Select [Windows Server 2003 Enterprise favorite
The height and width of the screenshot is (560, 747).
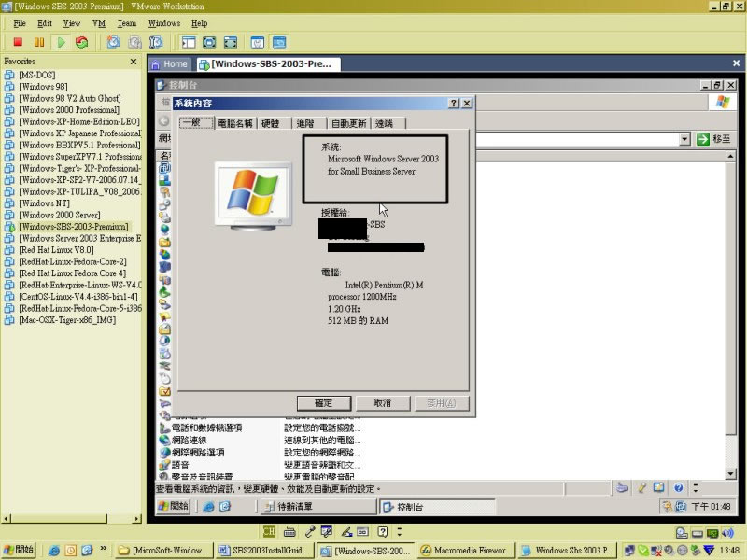[x=79, y=238]
